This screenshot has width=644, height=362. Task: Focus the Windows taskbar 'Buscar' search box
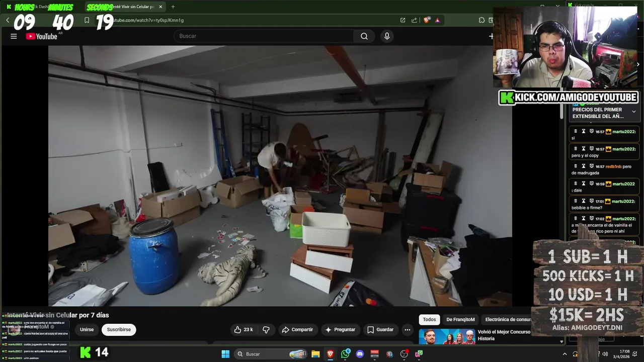271,354
